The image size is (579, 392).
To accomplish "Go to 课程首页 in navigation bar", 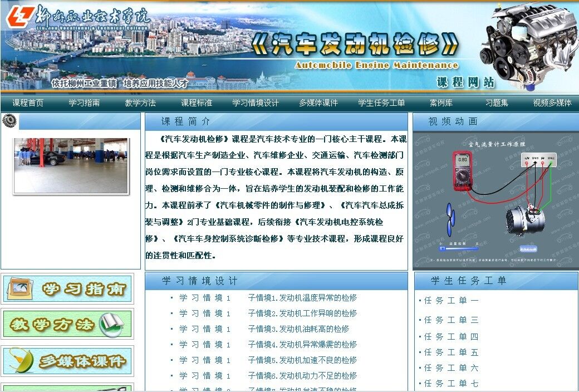I will [28, 103].
